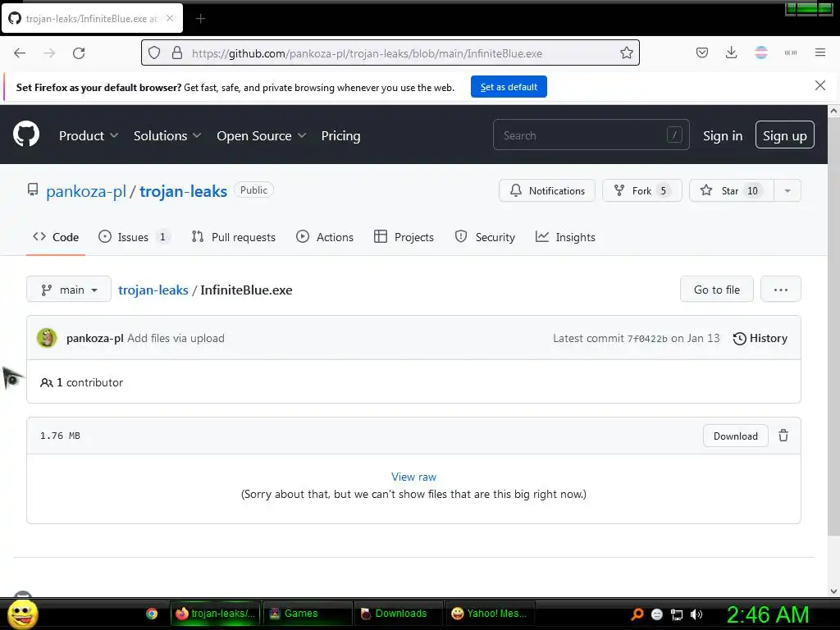Click the network tray icon
This screenshot has width=840, height=630.
tap(677, 614)
